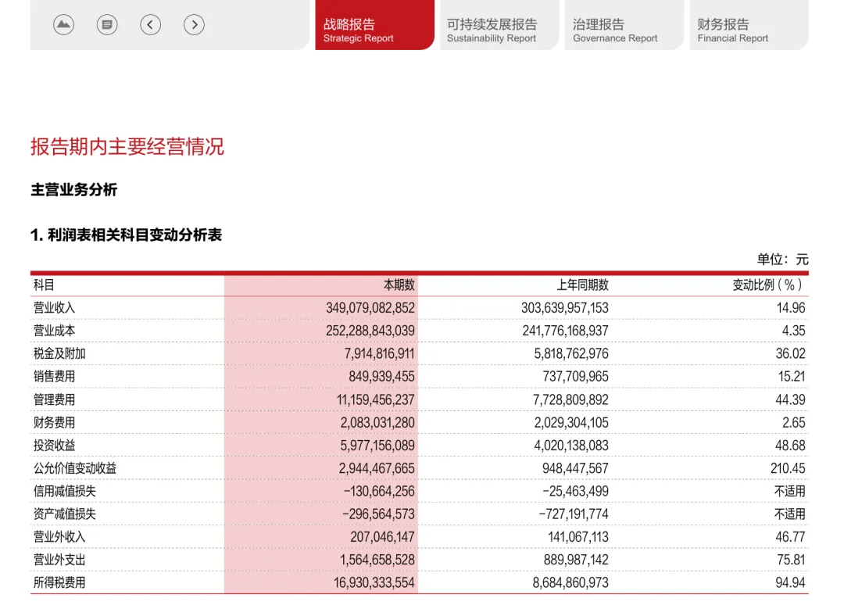The width and height of the screenshot is (844, 616).
Task: Switch to 可持续发展报告 Sustainability Report tab
Action: point(499,25)
